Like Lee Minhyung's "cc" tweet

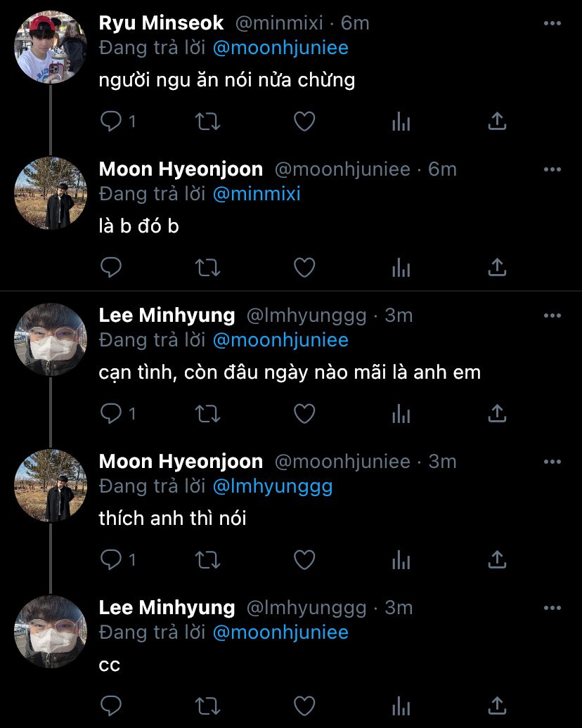coord(304,706)
